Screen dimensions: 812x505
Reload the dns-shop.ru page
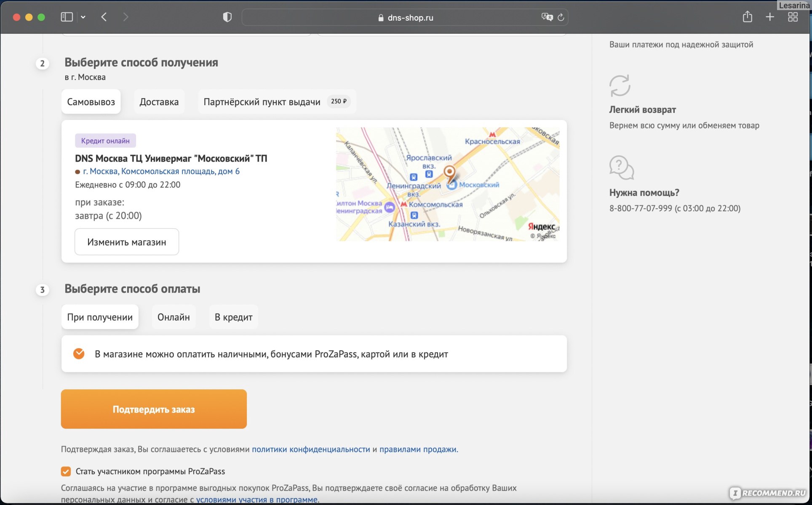pyautogui.click(x=561, y=17)
